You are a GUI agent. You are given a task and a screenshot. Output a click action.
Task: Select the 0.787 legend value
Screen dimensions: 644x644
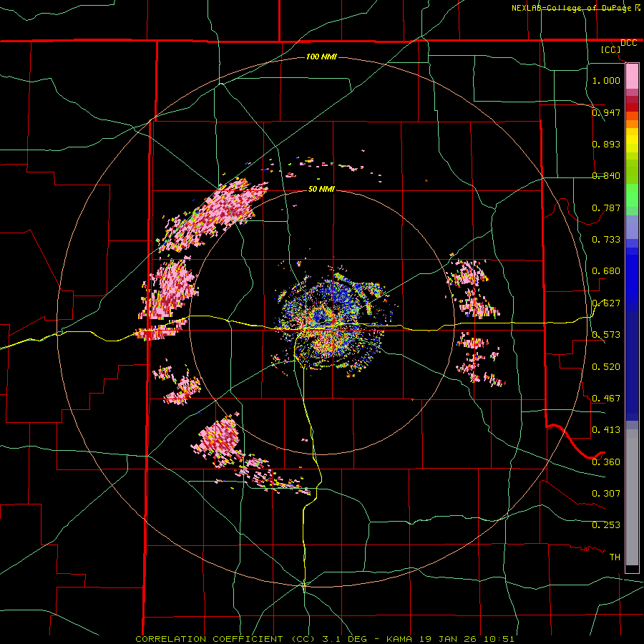pyautogui.click(x=606, y=208)
